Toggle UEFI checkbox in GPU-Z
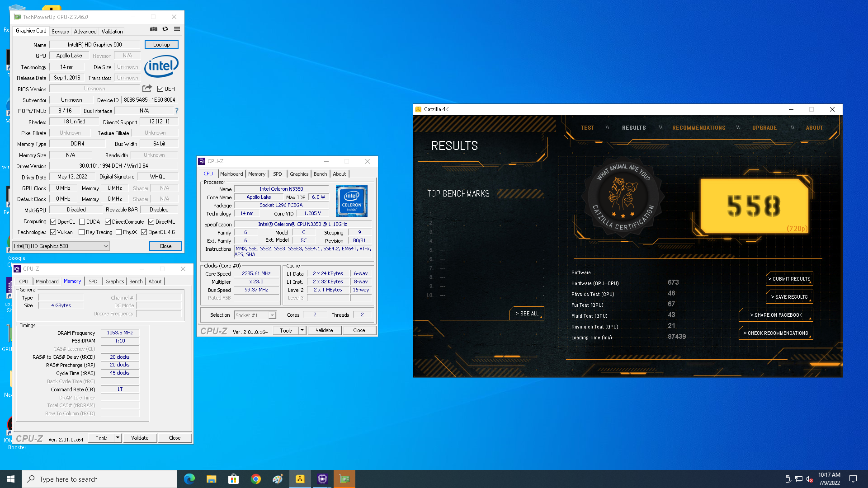This screenshot has height=488, width=868. click(x=160, y=89)
